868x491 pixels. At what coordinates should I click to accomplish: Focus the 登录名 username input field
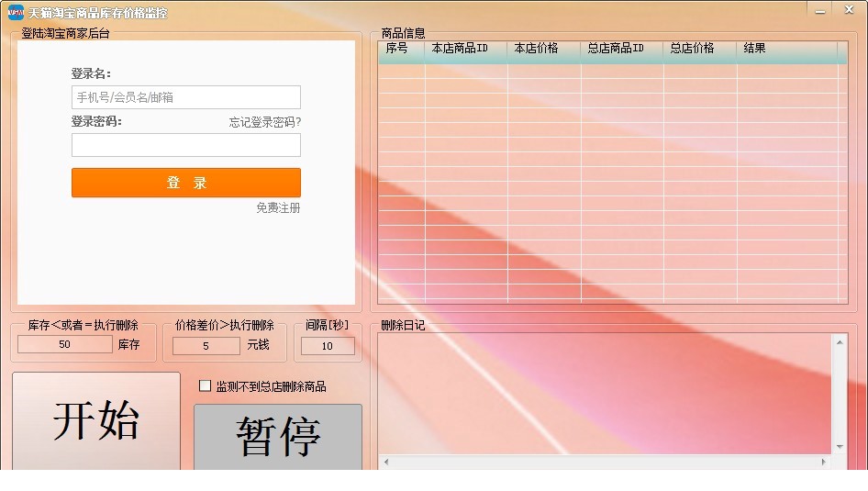click(x=186, y=97)
